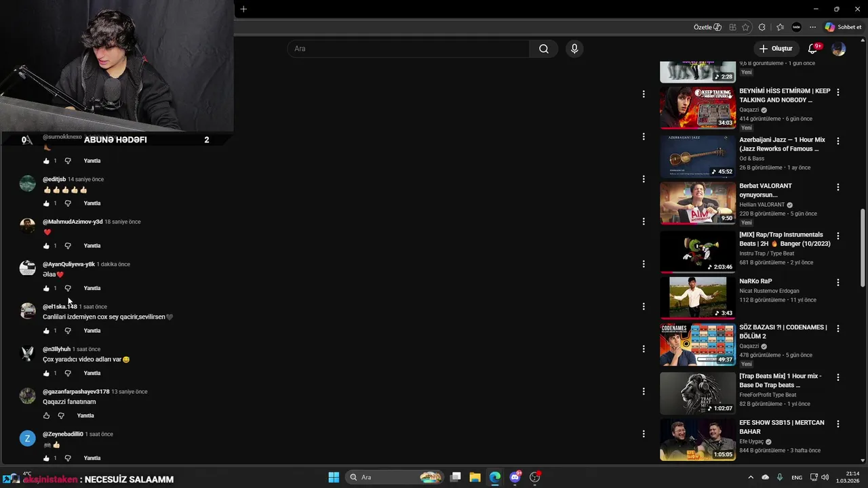Open File Explorer from taskbar
This screenshot has height=488, width=868.
coord(475,477)
